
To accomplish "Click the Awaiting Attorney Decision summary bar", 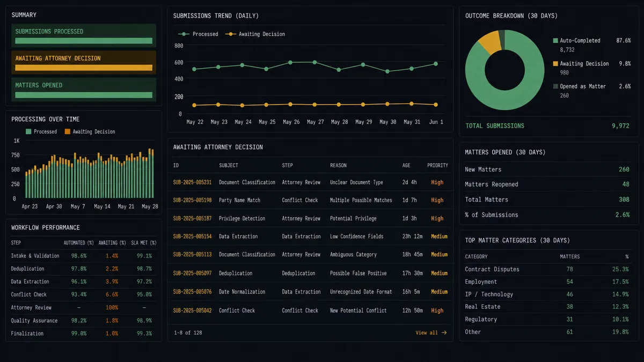I will (x=84, y=63).
